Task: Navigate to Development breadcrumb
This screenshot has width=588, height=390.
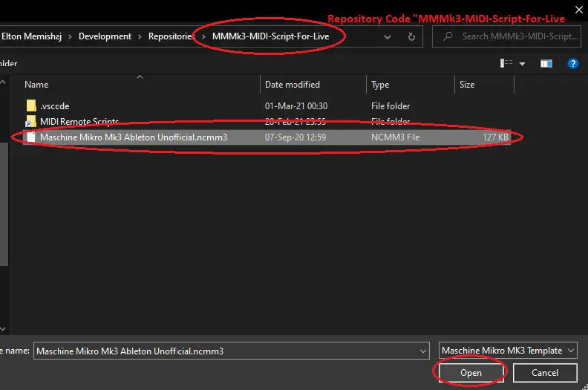Action: point(105,36)
